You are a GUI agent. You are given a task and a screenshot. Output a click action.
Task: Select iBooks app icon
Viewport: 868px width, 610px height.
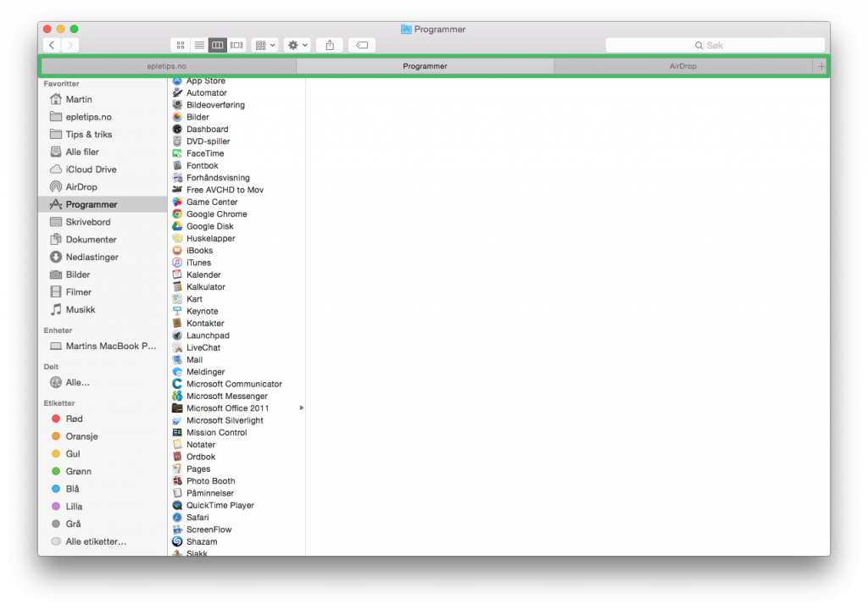click(177, 251)
